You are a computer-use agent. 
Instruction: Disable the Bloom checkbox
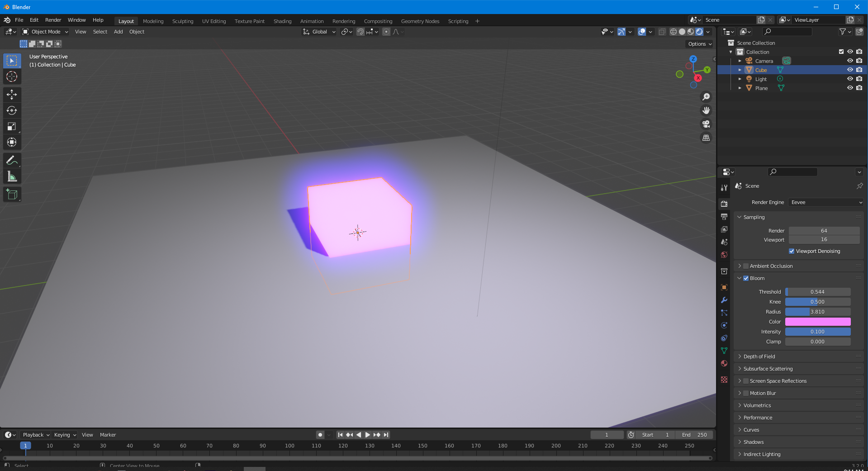tap(746, 278)
